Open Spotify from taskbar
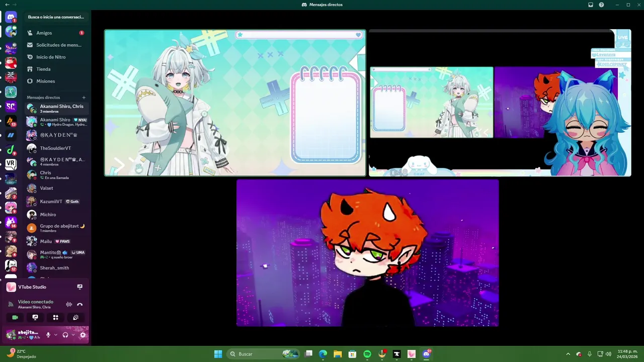 coord(367,354)
